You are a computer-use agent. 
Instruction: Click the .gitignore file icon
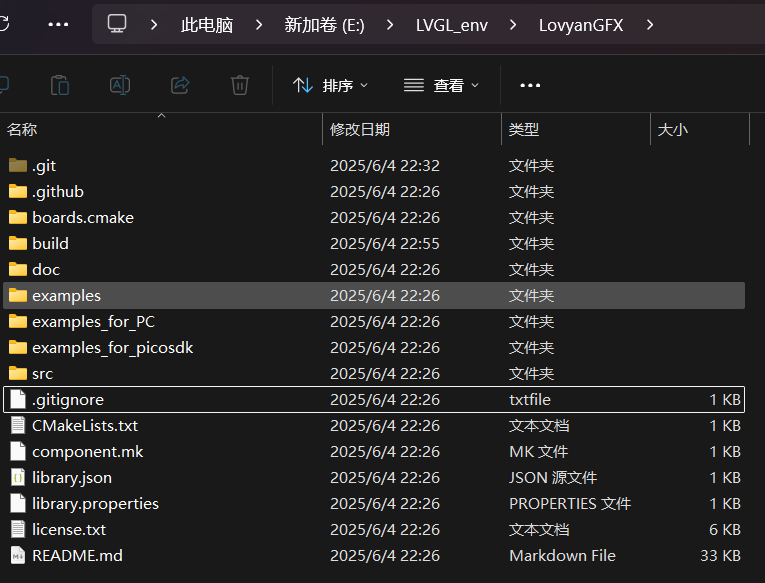[x=18, y=399]
